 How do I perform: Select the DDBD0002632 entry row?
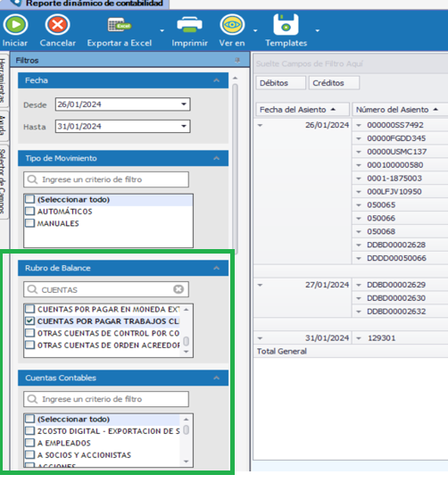[x=400, y=312]
